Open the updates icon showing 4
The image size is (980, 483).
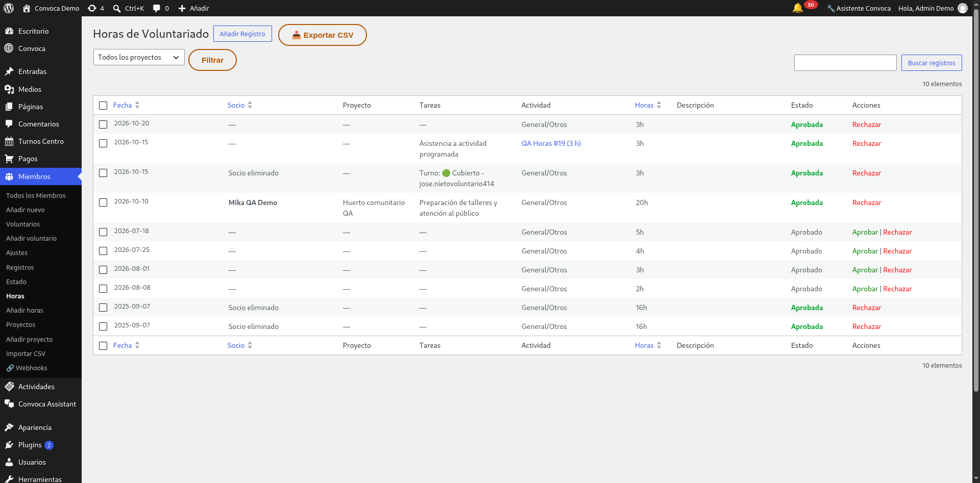coord(92,8)
